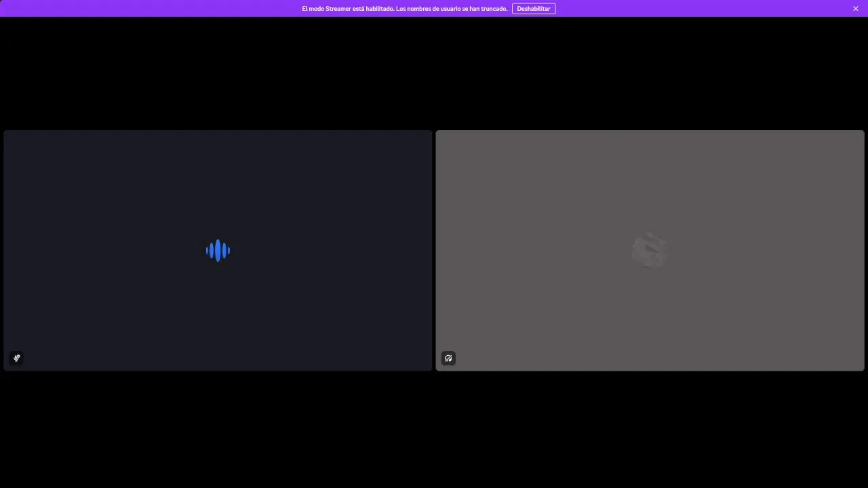The image size is (868, 488).
Task: Click the crossed-out status icon on the gray tile
Action: click(x=448, y=358)
